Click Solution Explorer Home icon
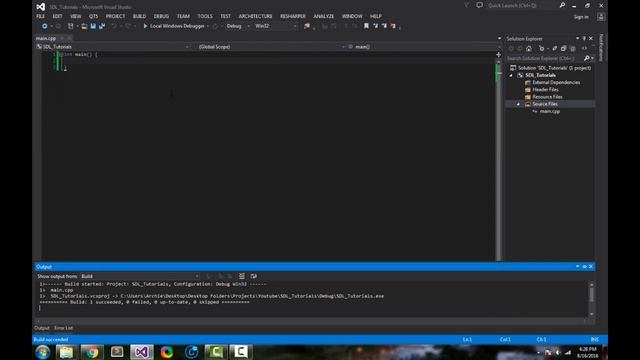 coord(529,49)
